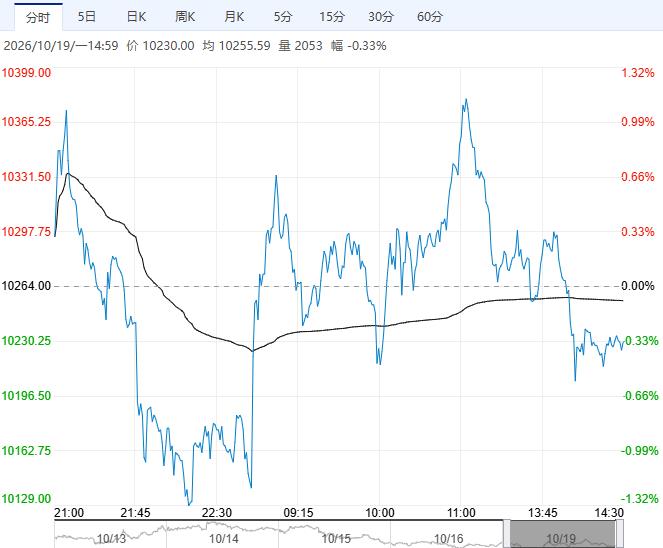Click the left handle of range slider
The height and width of the screenshot is (548, 663).
click(x=507, y=534)
